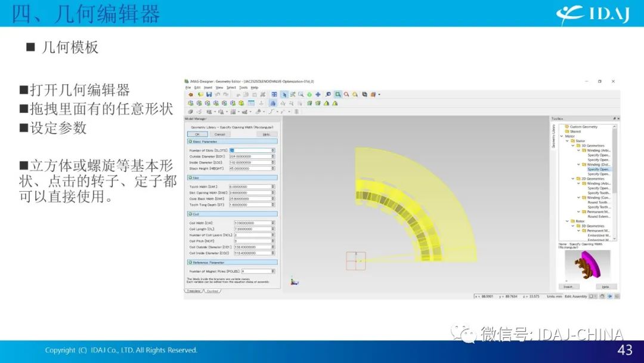Click the yellow isometric view cube icon

(x=241, y=103)
